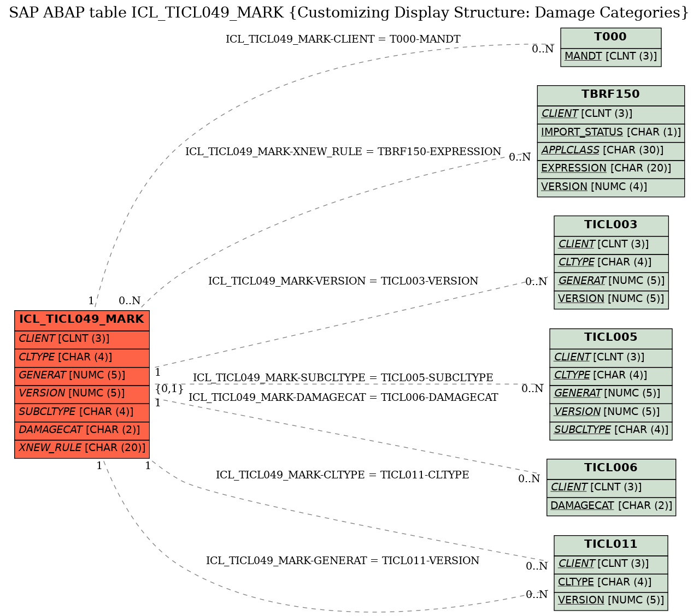This screenshot has height=616, width=699.
Task: Select GENERAT field in ICL_TICL049_MARK table
Action: [x=82, y=376]
